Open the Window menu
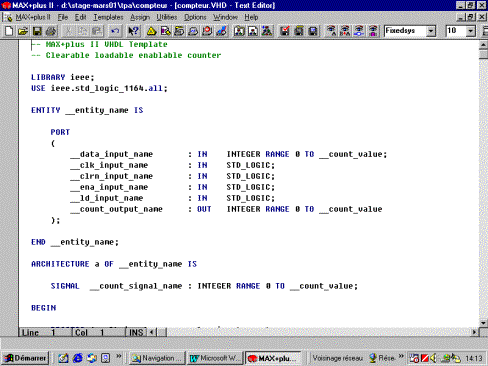 click(225, 17)
